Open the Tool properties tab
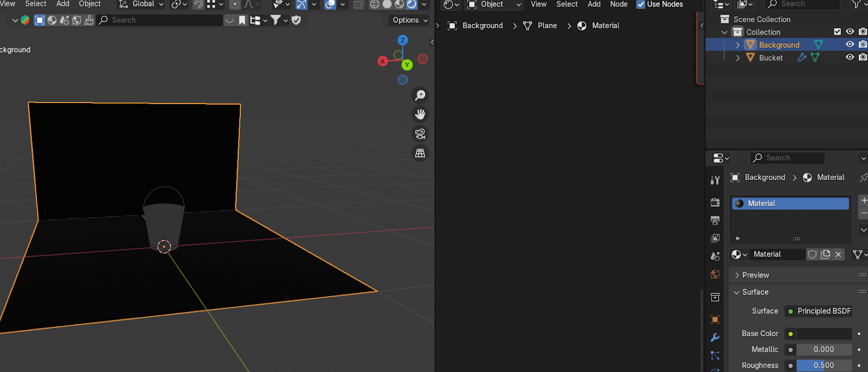 tap(715, 180)
